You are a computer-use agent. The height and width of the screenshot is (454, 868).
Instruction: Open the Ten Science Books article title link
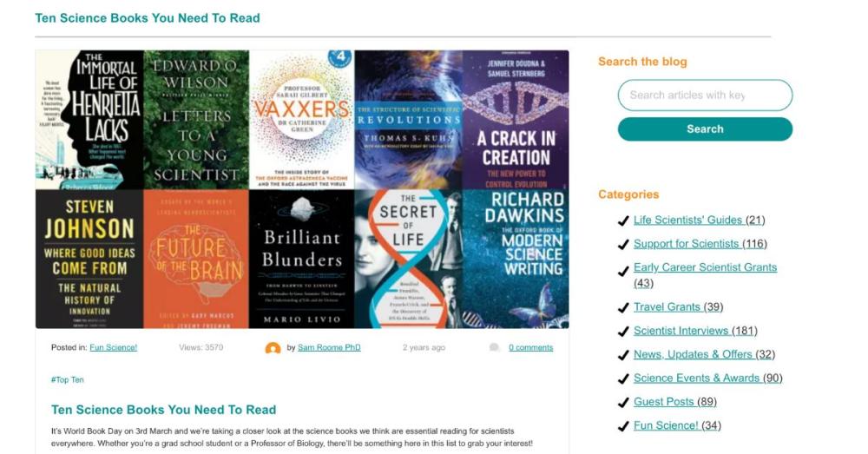[164, 410]
